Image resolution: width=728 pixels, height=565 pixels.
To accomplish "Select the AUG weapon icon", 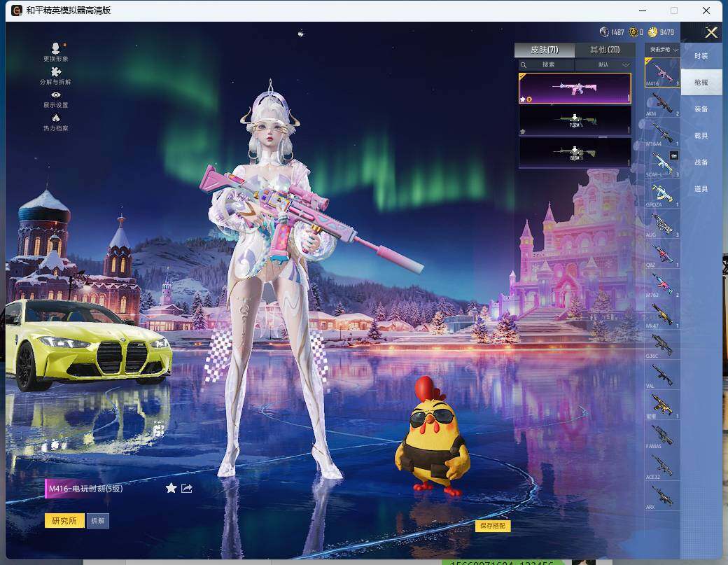I will click(662, 224).
